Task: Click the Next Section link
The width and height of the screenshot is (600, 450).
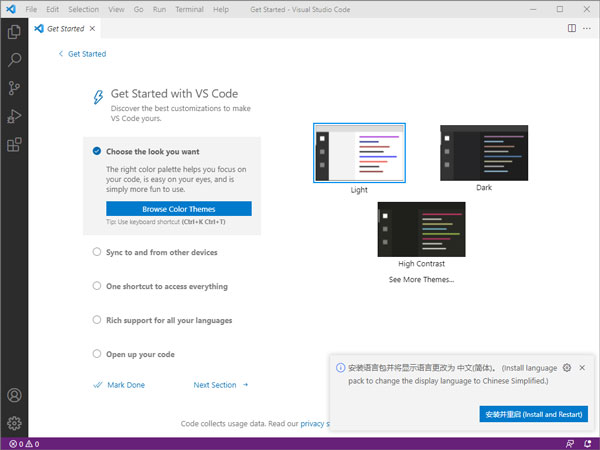Action: pyautogui.click(x=215, y=385)
